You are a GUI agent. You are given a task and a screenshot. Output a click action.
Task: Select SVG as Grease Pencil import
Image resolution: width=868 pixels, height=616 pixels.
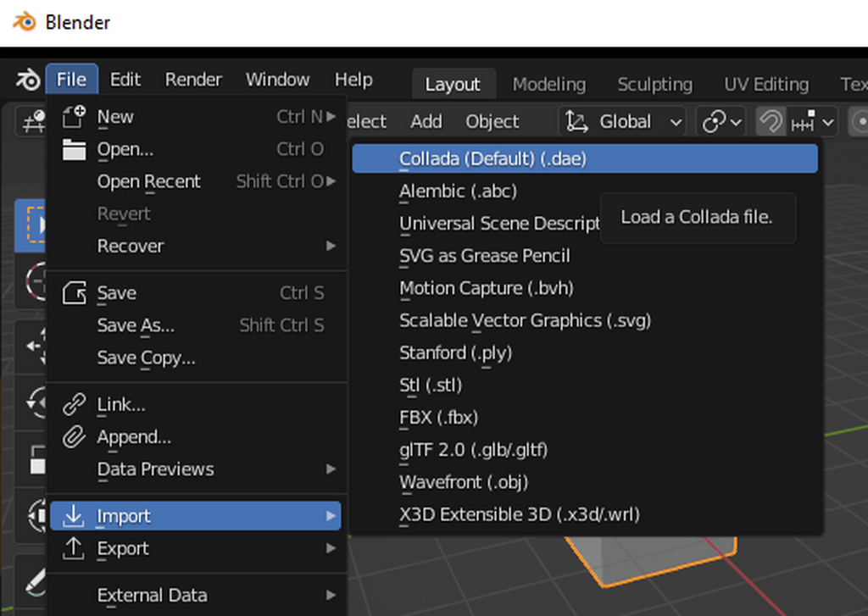pyautogui.click(x=585, y=256)
